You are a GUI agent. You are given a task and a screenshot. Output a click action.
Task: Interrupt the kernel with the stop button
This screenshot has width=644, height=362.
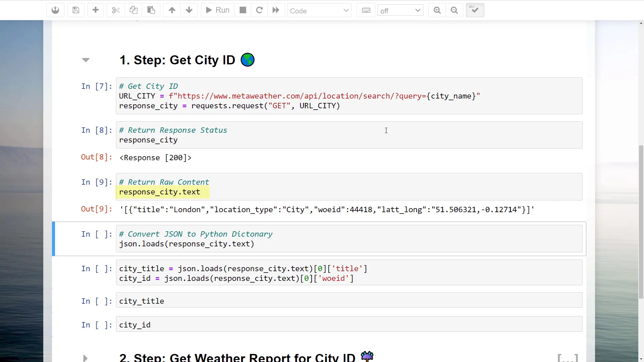click(x=243, y=10)
